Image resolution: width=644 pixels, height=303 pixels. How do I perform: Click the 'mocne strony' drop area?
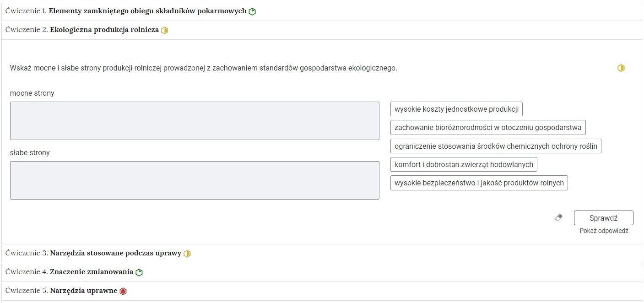click(195, 121)
